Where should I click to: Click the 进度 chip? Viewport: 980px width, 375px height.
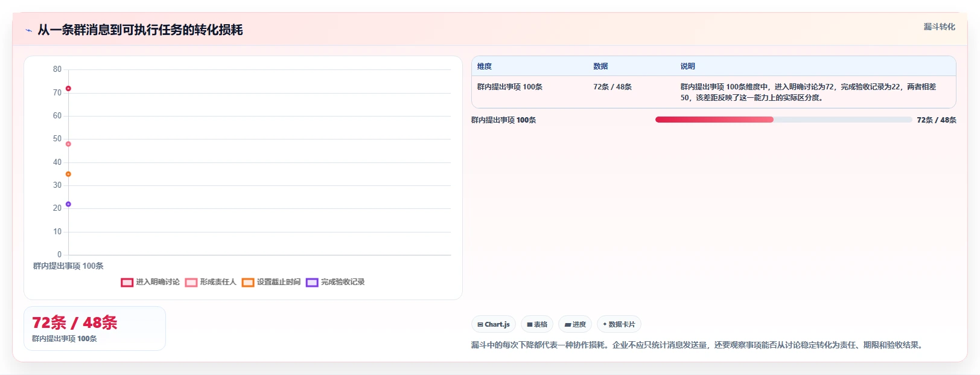tap(575, 324)
